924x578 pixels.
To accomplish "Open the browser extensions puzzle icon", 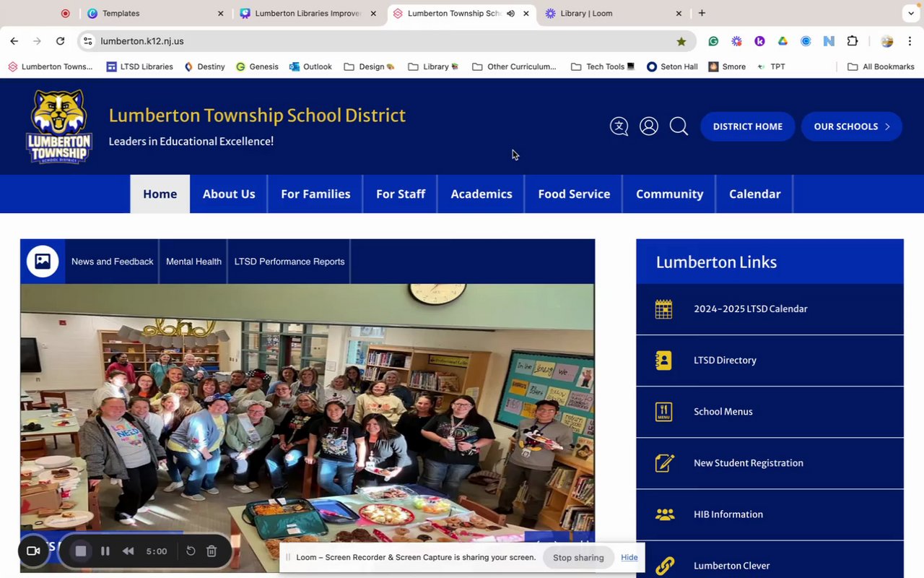I will coord(853,41).
